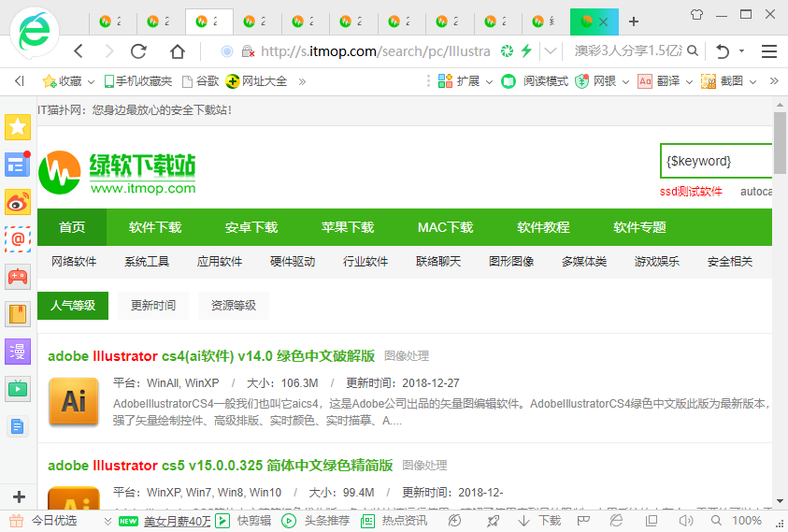This screenshot has width=788, height=532.
Task: Click the rocket accelerator icon in status bar
Action: pos(493,521)
